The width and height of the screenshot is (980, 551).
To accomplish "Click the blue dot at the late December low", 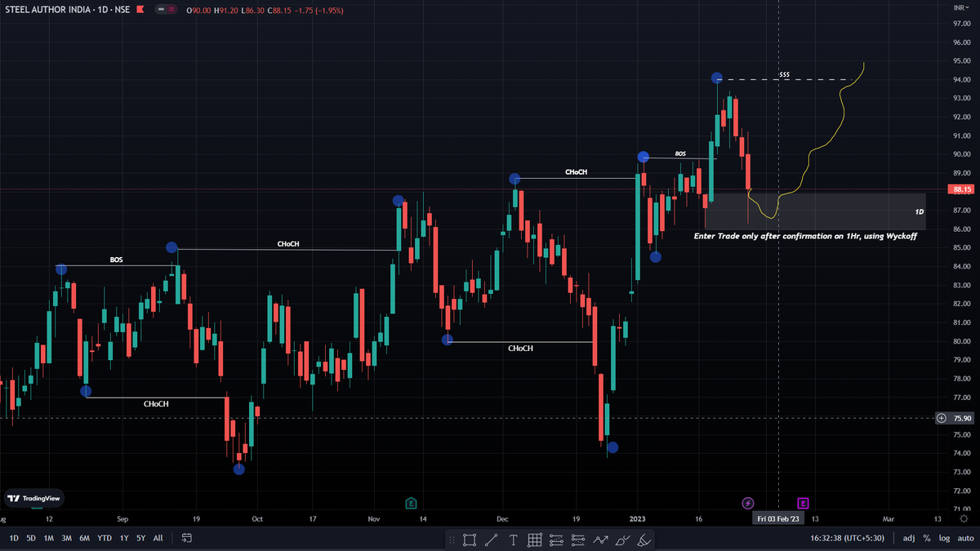I will click(612, 447).
